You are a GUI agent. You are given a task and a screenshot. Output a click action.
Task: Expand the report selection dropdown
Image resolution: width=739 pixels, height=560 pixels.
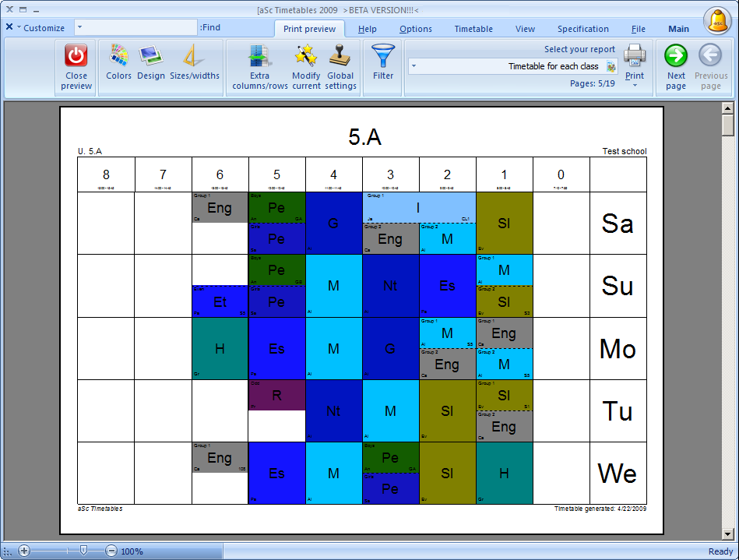pyautogui.click(x=413, y=66)
